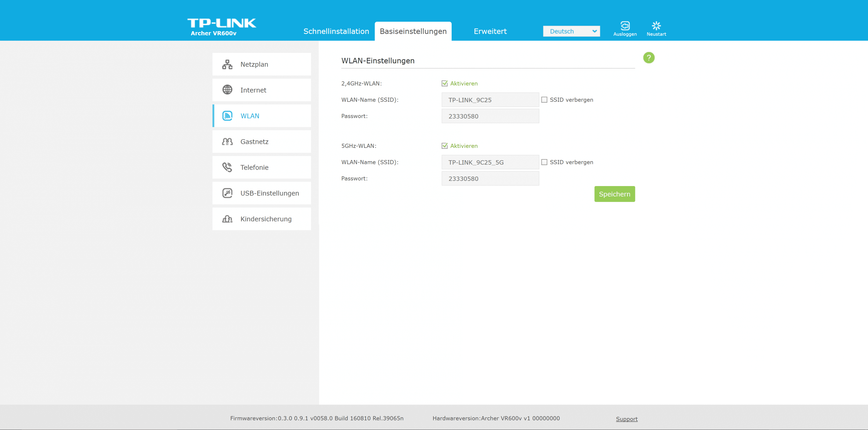Screen dimensions: 868x430
Task: Click the Internet globe icon
Action: (x=227, y=90)
